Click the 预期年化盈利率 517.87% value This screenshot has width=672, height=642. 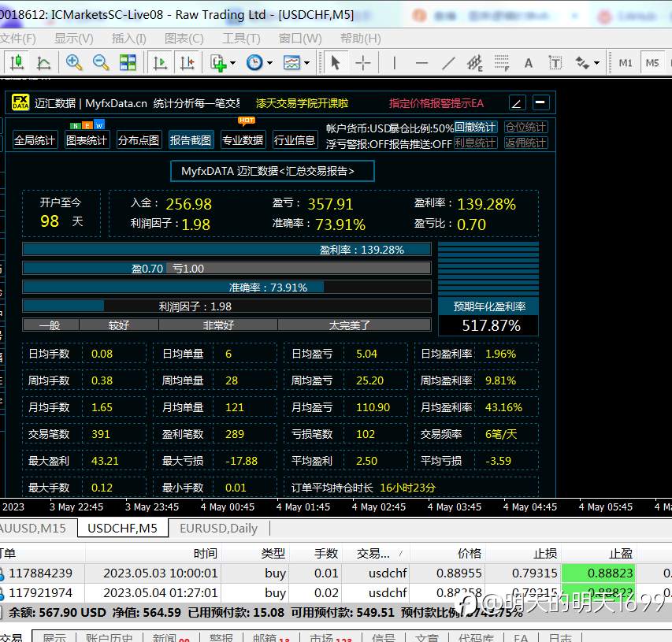491,325
